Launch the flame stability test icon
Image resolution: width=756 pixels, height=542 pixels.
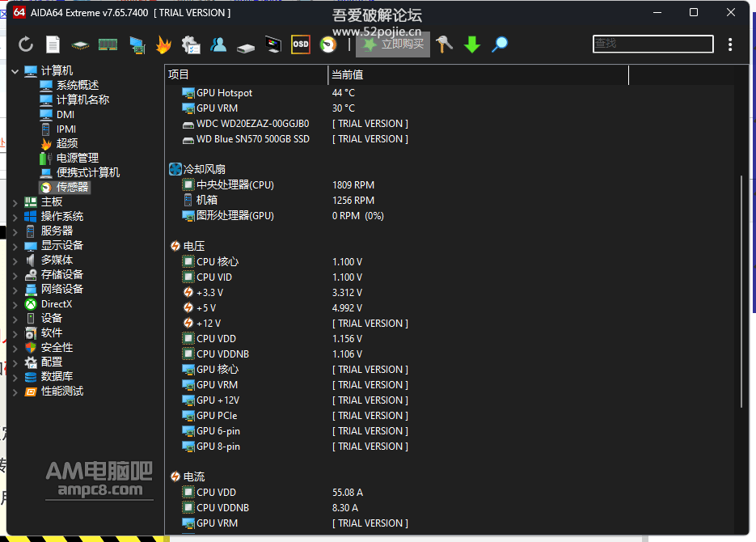tap(164, 44)
